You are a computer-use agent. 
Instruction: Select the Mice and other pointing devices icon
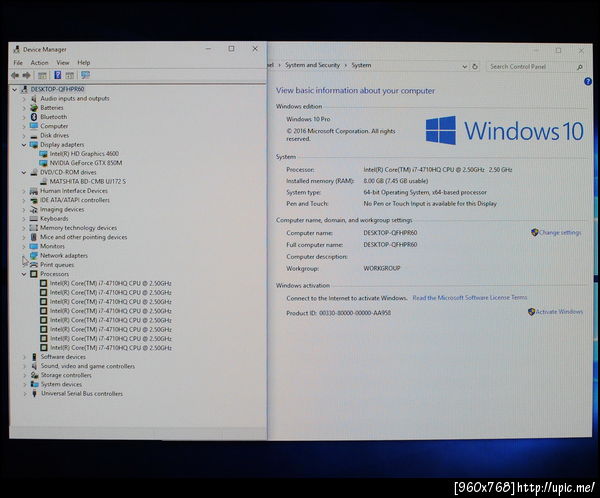click(x=34, y=237)
